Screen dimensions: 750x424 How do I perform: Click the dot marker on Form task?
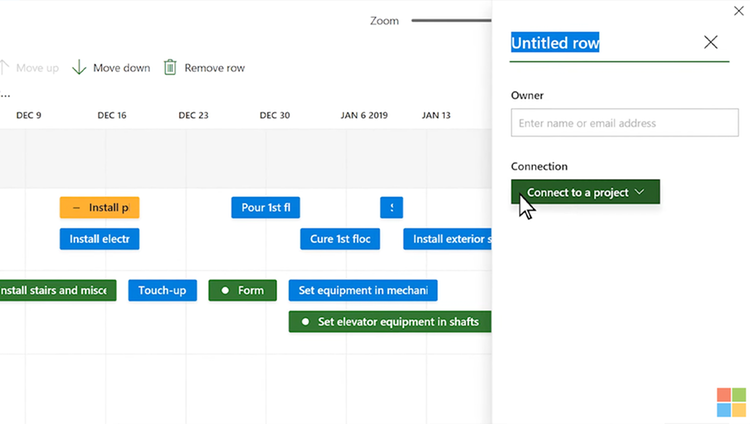coord(225,290)
